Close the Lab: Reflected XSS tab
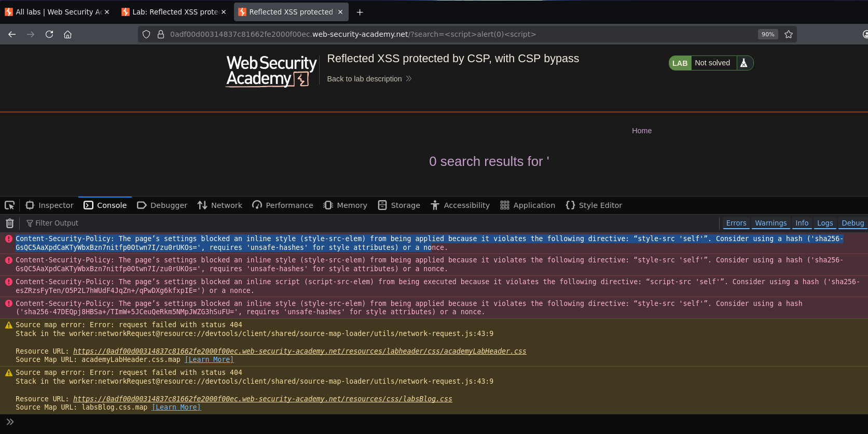 click(x=224, y=12)
